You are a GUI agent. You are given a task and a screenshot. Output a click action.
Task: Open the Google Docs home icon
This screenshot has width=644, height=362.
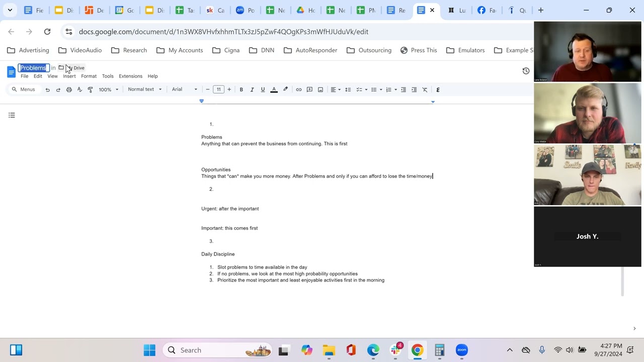pyautogui.click(x=11, y=72)
